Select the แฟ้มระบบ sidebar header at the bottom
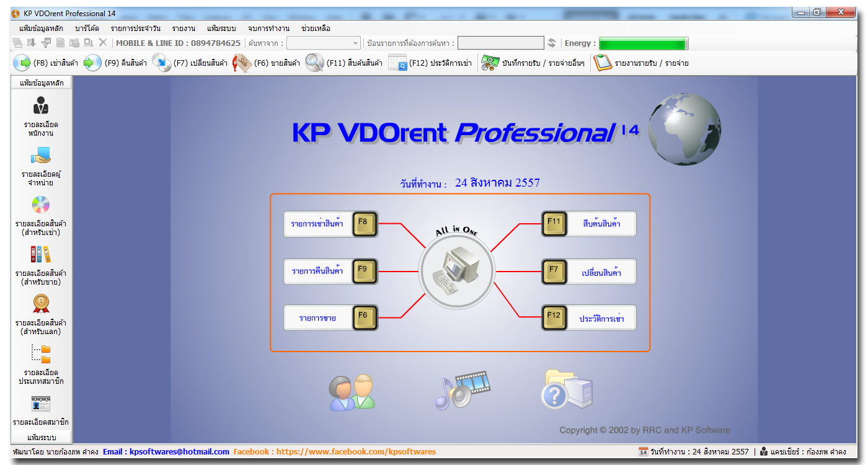868x465 pixels. click(42, 438)
